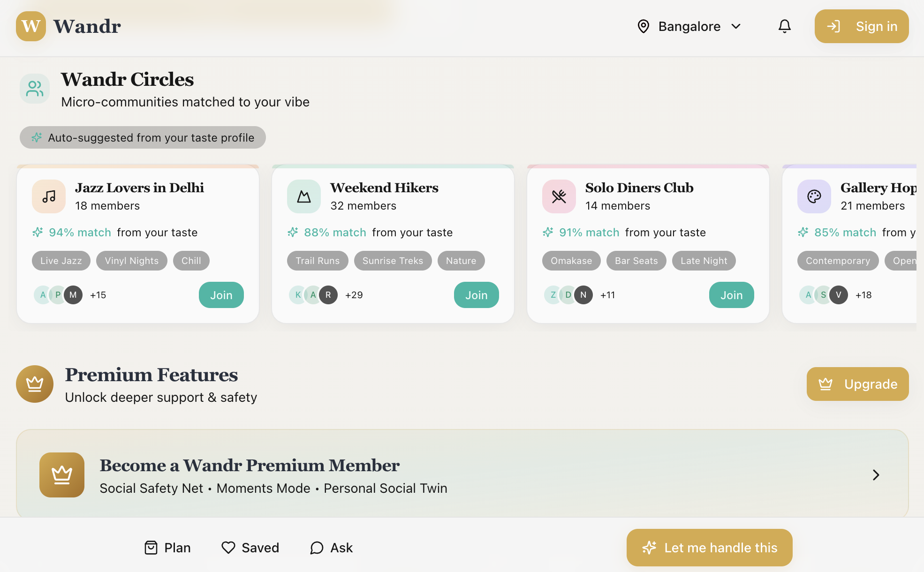Sign in to Wandr
Image resolution: width=924 pixels, height=572 pixels.
point(861,26)
